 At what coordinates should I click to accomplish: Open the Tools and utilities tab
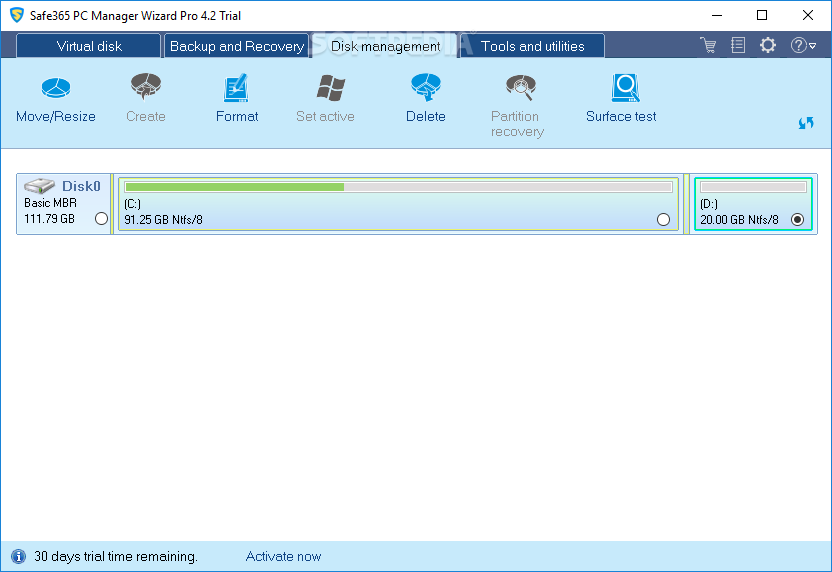(x=533, y=46)
